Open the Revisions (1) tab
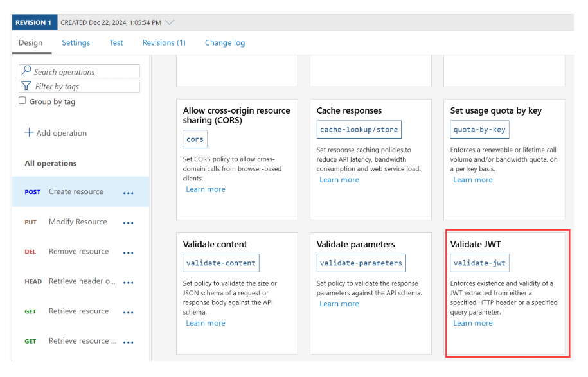The height and width of the screenshot is (377, 588). 164,43
